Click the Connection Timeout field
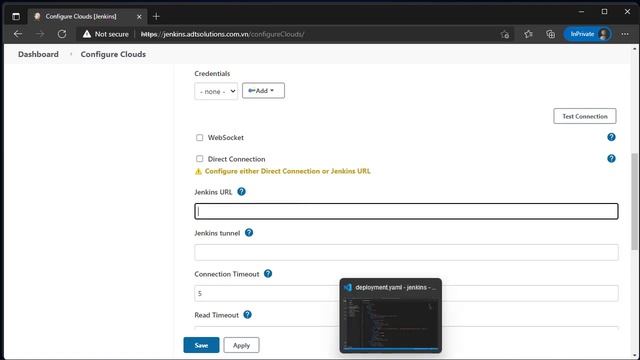Screen dimensions: 640x360 (406, 293)
